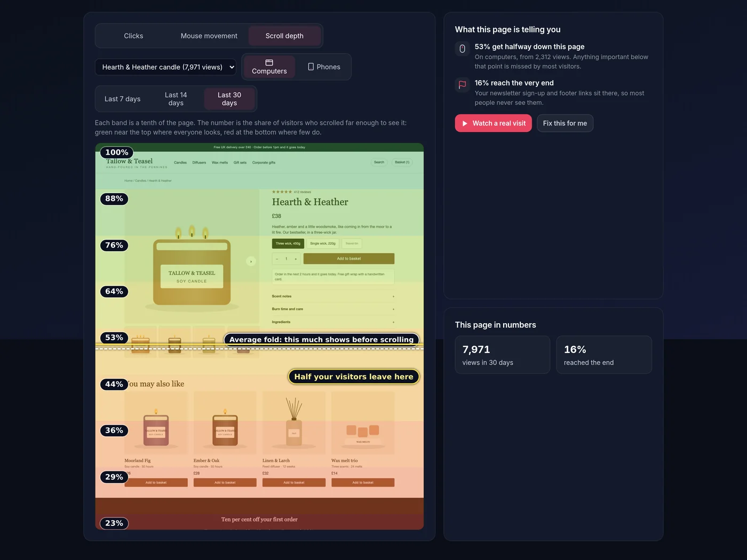747x560 pixels.
Task: Open the Diffusers menu in the page preview
Action: point(199,163)
